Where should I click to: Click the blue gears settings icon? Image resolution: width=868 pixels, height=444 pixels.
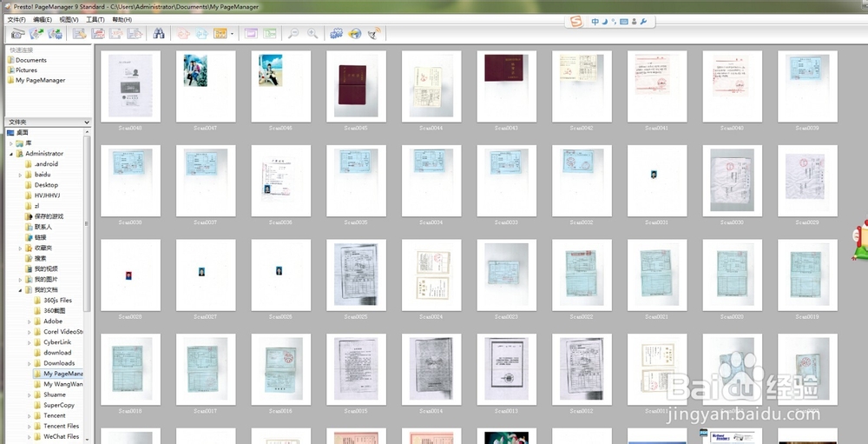[337, 34]
